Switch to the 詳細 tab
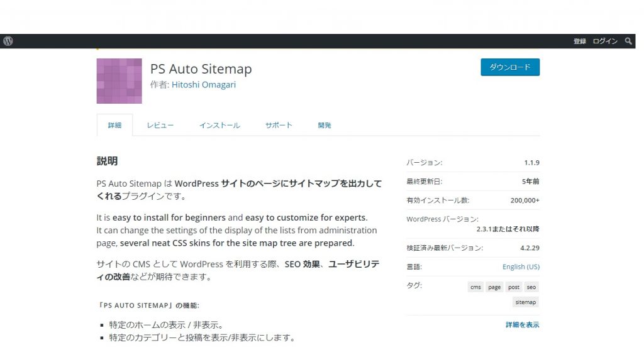Viewport: 644px width, 362px height. [114, 125]
